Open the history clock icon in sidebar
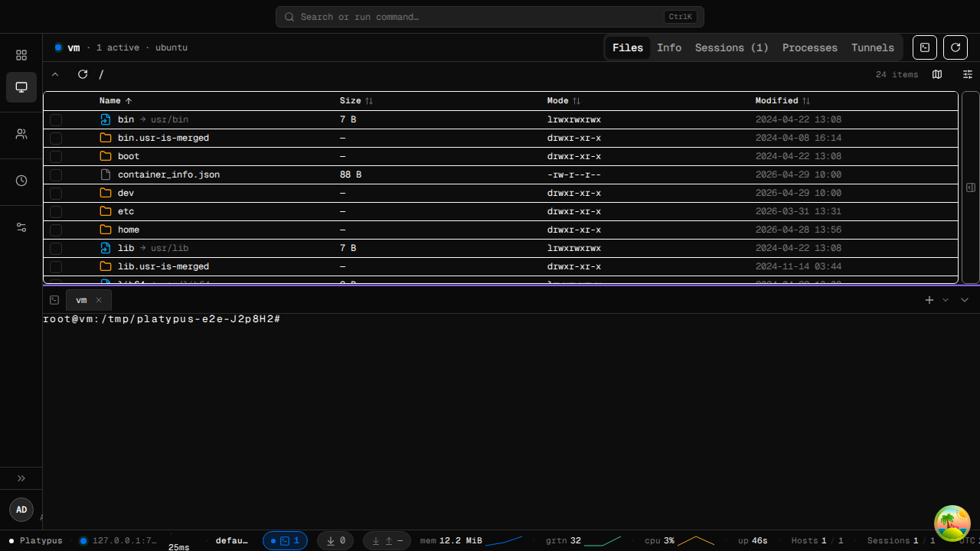 [x=21, y=181]
